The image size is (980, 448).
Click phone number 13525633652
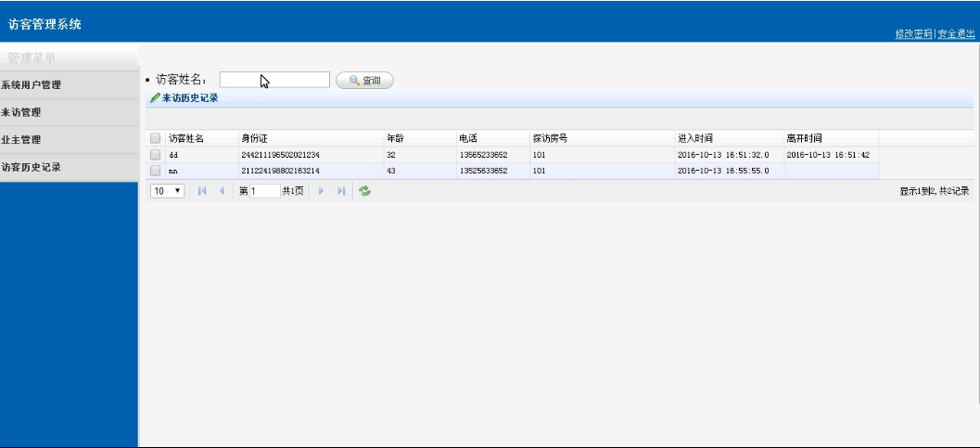484,171
